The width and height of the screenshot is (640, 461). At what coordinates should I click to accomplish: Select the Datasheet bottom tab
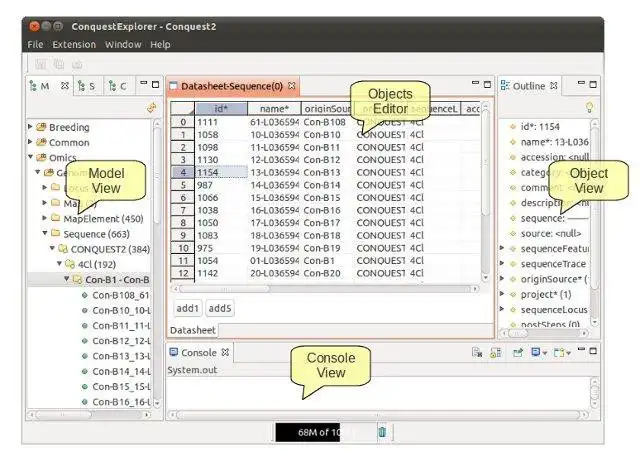click(193, 330)
